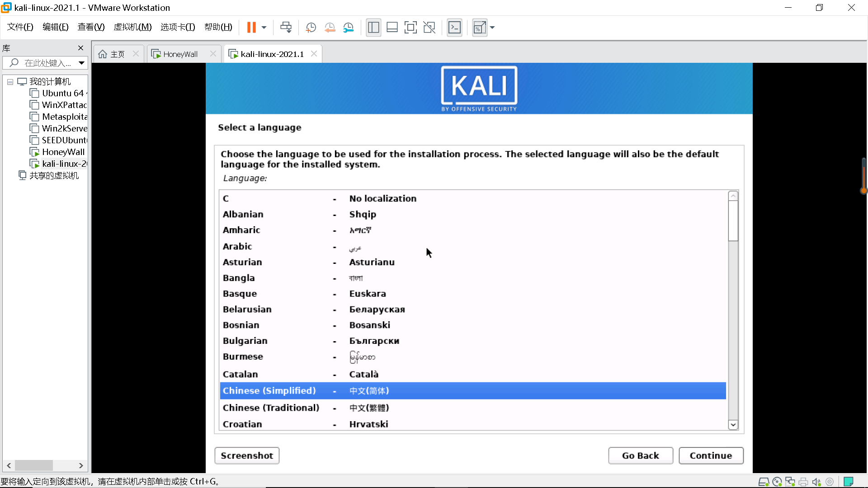Click Send Ctrl+Alt+Del icon
This screenshot has height=488, width=868.
286,28
